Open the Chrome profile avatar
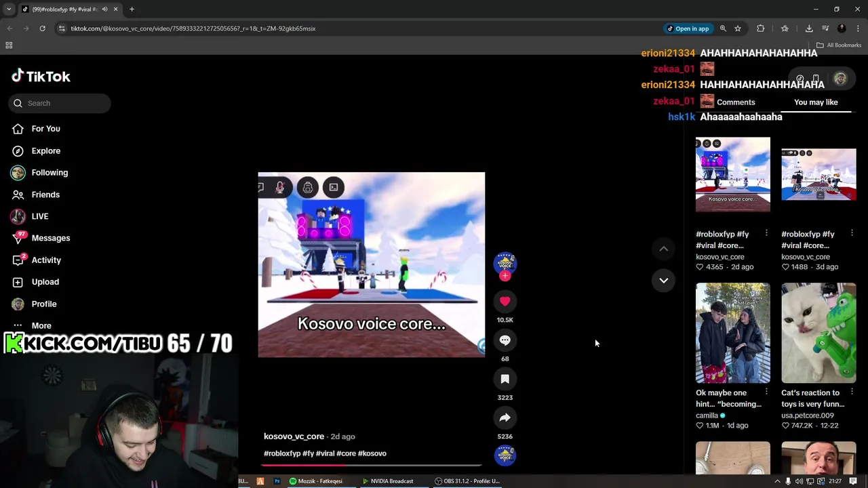Viewport: 868px width, 488px height. point(842,28)
